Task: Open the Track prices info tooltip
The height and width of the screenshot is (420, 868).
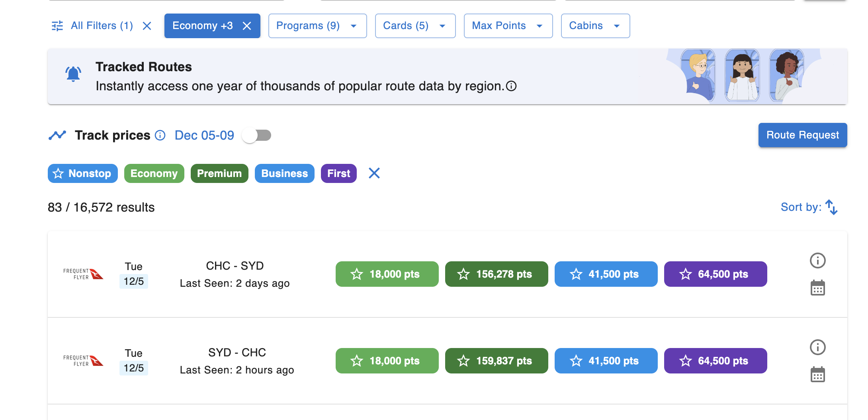Action: pos(160,135)
